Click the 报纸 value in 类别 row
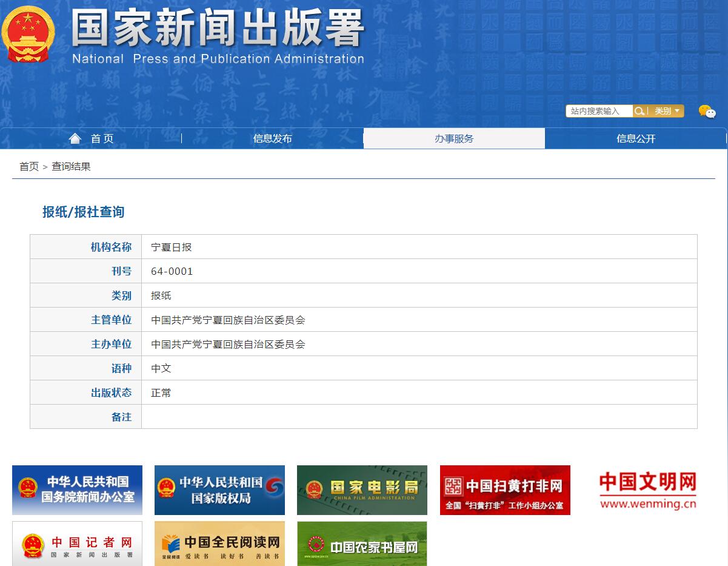This screenshot has height=566, width=728. 161,295
